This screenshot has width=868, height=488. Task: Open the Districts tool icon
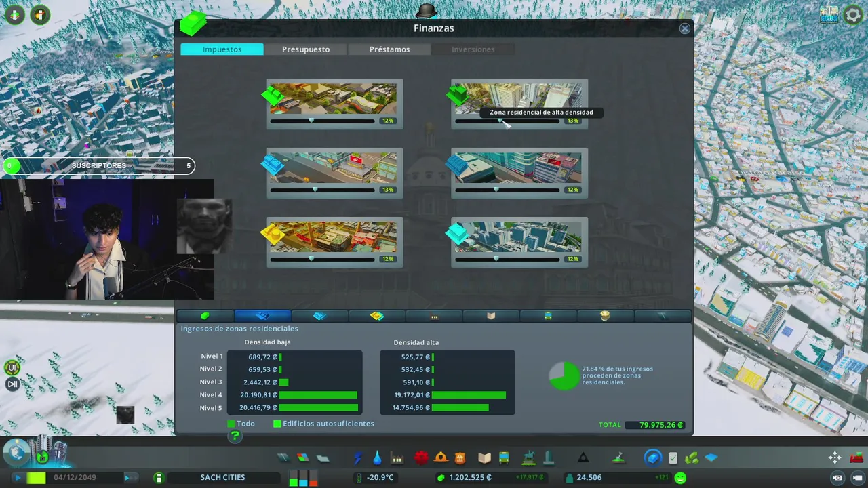[323, 458]
